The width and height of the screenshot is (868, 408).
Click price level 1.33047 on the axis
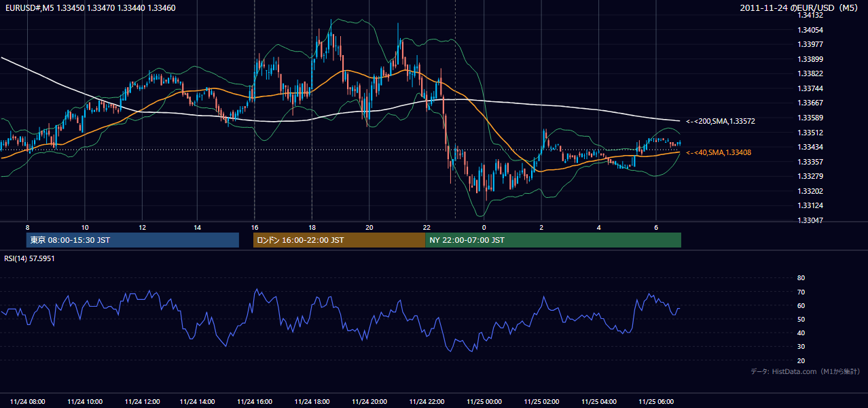(811, 220)
